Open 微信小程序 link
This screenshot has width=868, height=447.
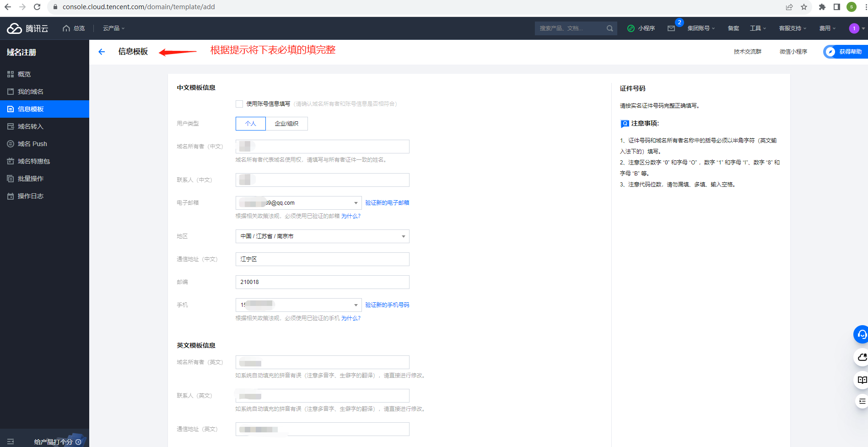[x=793, y=52]
